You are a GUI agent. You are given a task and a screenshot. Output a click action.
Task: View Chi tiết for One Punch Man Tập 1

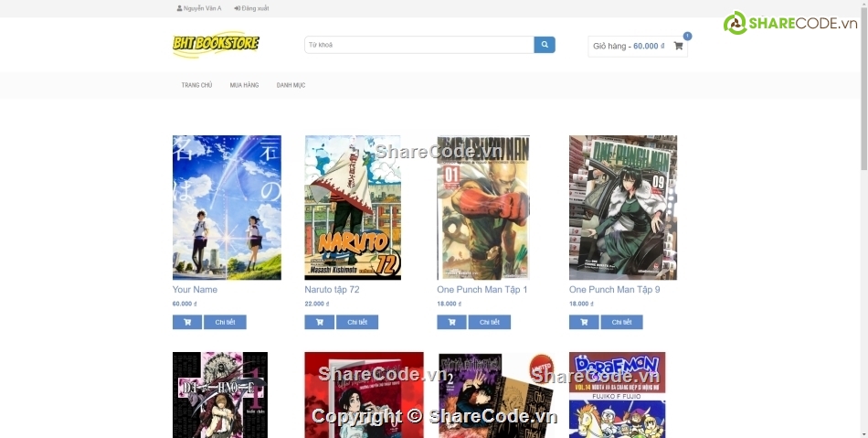490,322
